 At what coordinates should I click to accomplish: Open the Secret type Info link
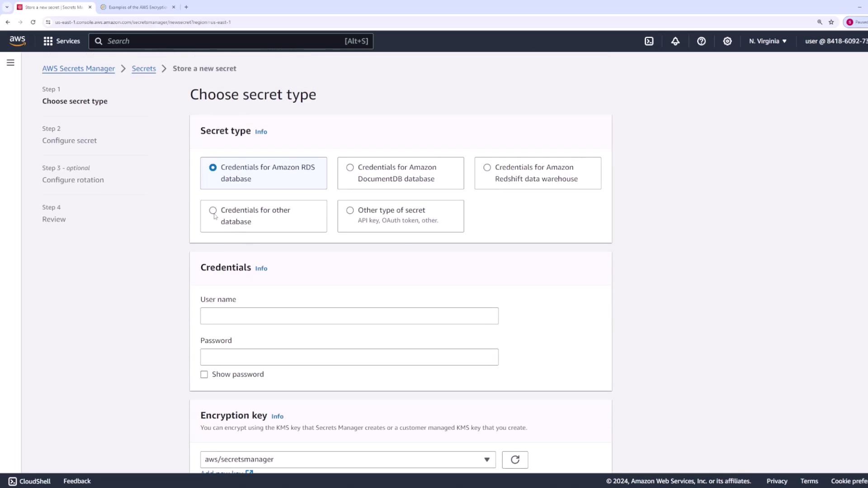click(x=261, y=132)
